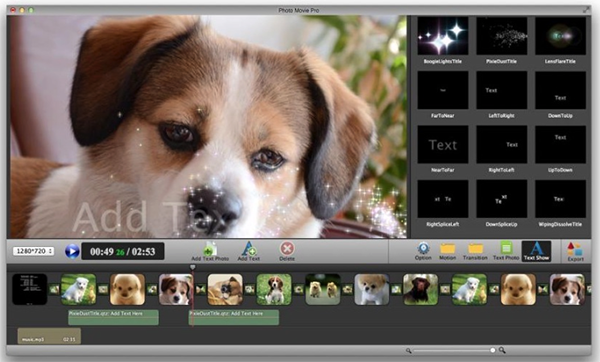Click the transition icon before the basket puppy photo
This screenshot has width=600, height=362.
tap(201, 290)
